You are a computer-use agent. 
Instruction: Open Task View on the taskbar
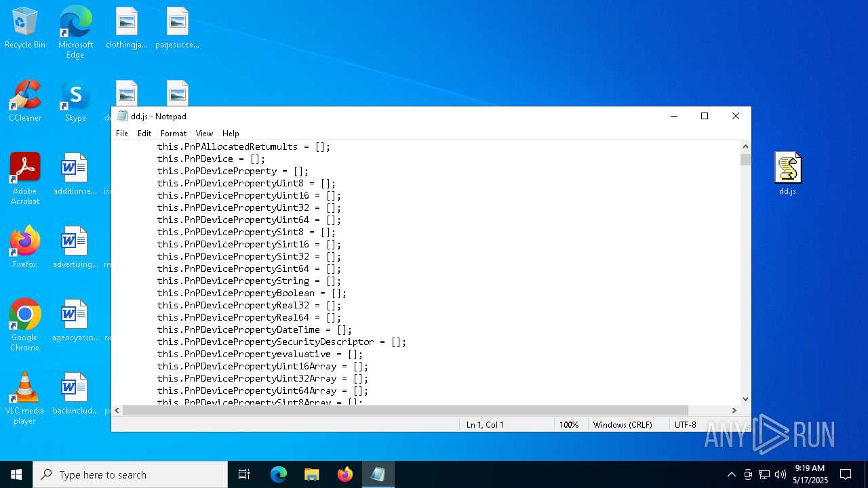pos(244,474)
